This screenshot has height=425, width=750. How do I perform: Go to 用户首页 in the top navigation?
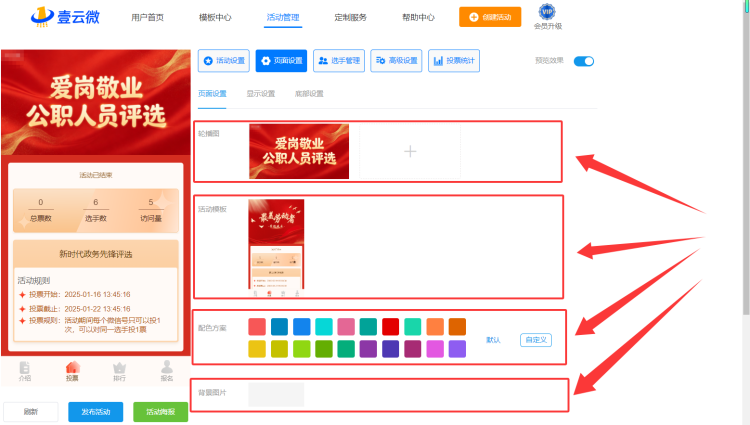(147, 18)
